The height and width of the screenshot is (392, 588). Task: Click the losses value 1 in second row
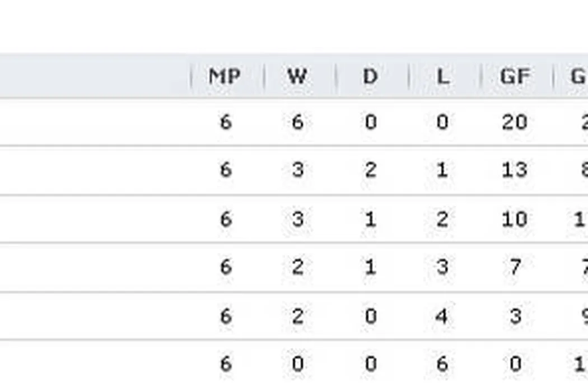pyautogui.click(x=442, y=170)
